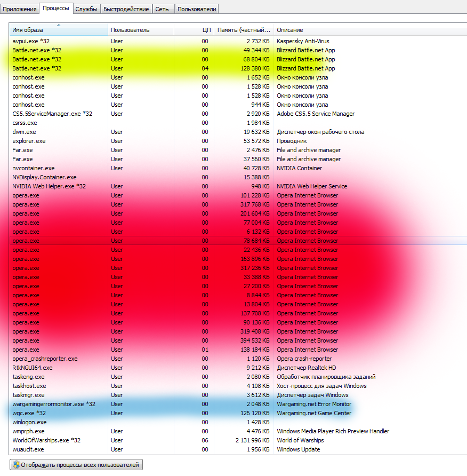Click Kaspersky Anti-Virus description cell

pos(303,41)
